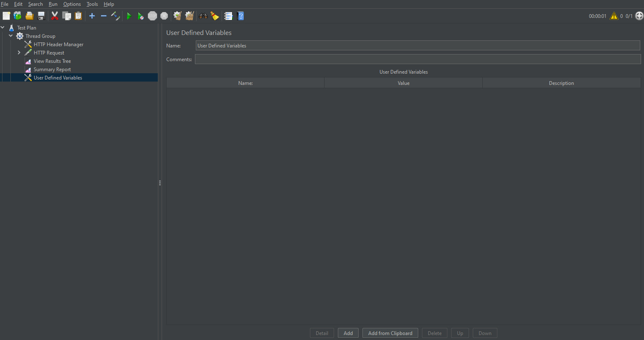Click the Add button below the table
This screenshot has width=644, height=340.
point(348,333)
